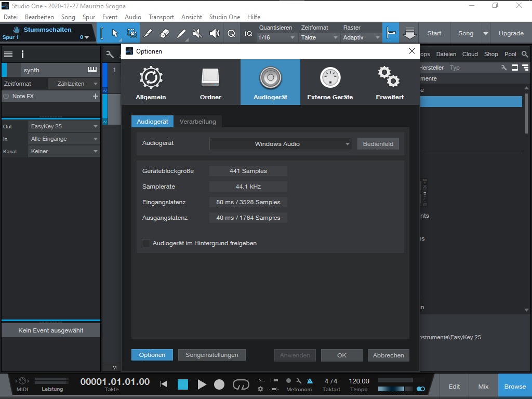Show the inspector via the i icon
This screenshot has width=532, height=399.
[x=22, y=54]
